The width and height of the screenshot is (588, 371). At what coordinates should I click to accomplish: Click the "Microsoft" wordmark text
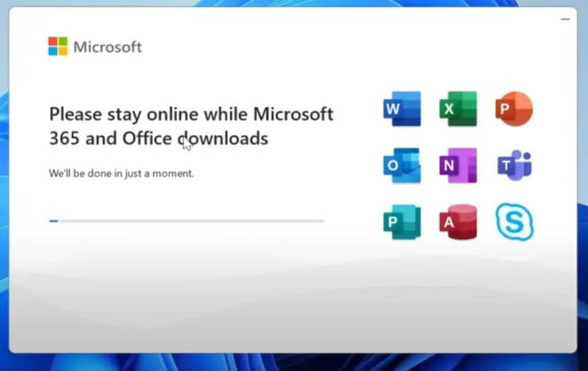[108, 47]
